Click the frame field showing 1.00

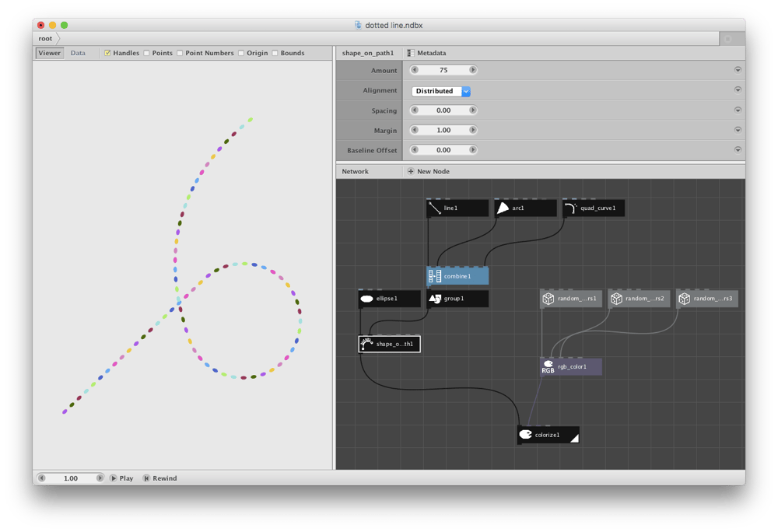point(71,478)
